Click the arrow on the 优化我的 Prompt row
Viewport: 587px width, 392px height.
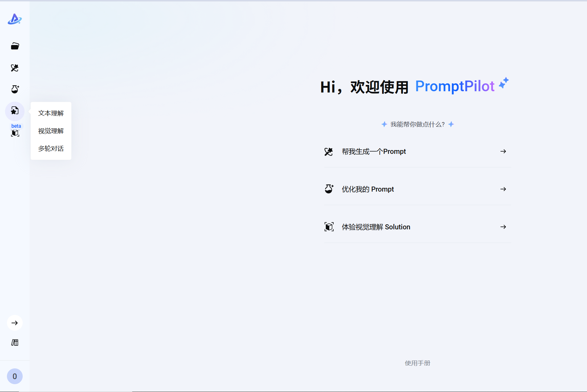(x=503, y=189)
